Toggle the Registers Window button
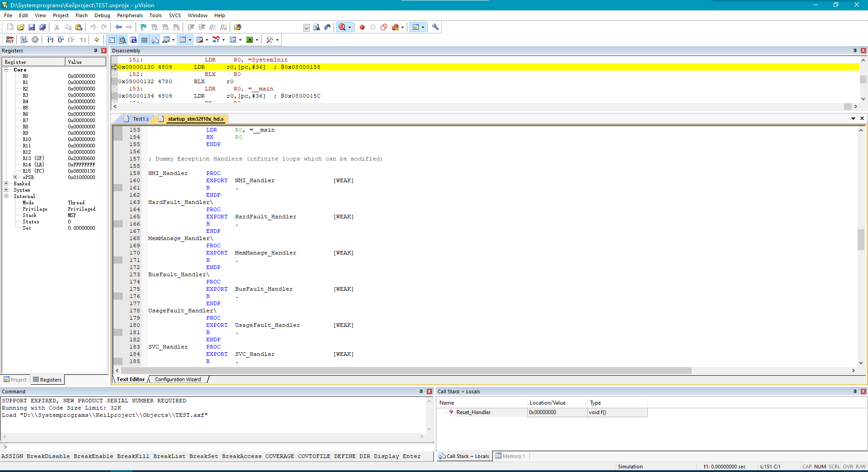This screenshot has height=472, width=868. coord(144,40)
